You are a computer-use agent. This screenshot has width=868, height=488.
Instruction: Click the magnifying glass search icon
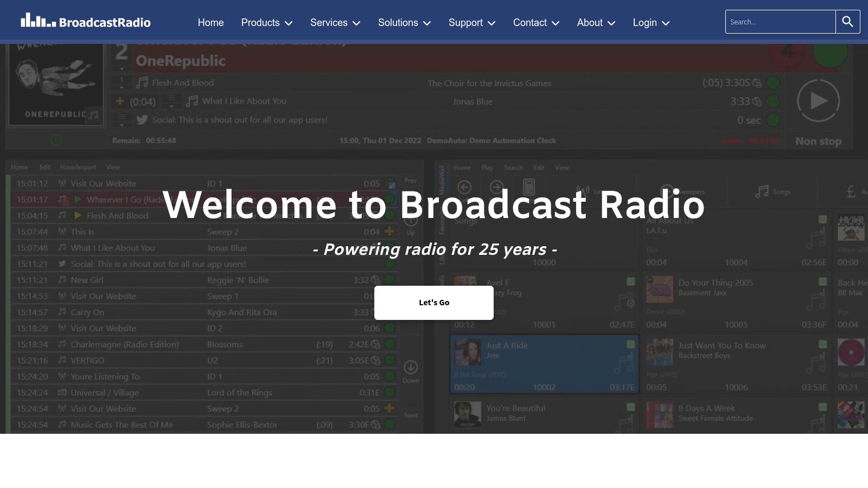pos(848,22)
